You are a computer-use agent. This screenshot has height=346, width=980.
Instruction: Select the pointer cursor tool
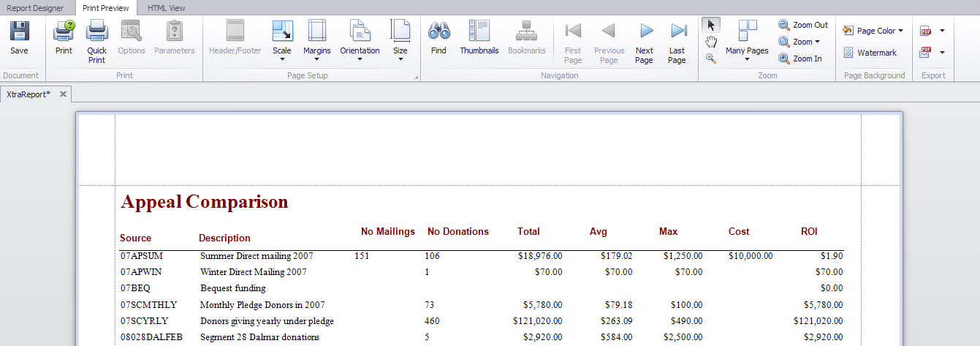click(x=711, y=25)
